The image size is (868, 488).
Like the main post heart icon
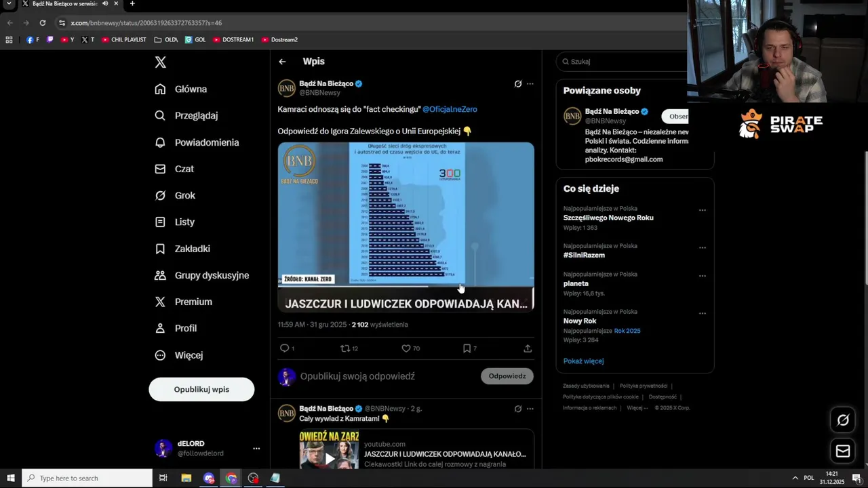pos(406,348)
